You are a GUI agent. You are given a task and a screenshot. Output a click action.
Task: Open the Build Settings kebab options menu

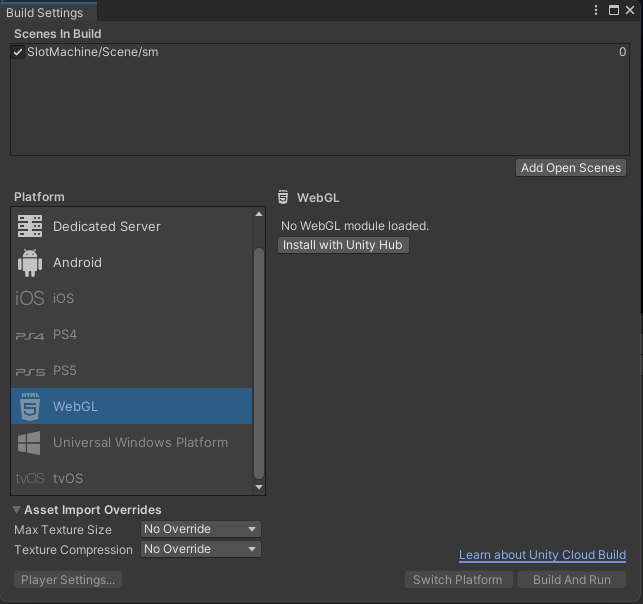point(596,10)
